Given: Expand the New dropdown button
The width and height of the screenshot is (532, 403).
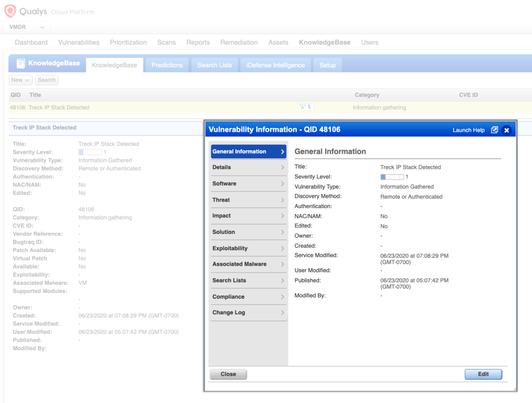Looking at the screenshot, I should [x=20, y=80].
